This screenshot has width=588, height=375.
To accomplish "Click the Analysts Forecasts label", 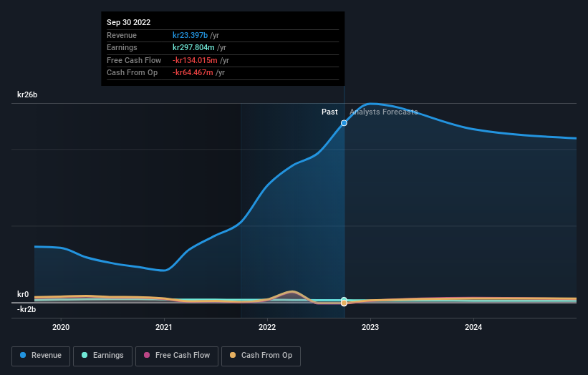I will 384,112.
